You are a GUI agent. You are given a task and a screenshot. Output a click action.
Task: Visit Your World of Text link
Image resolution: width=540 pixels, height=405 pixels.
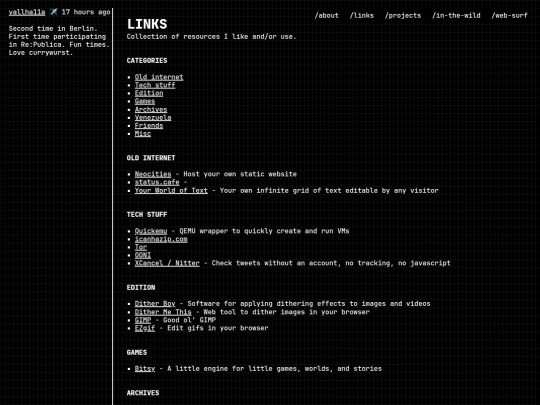coord(171,190)
